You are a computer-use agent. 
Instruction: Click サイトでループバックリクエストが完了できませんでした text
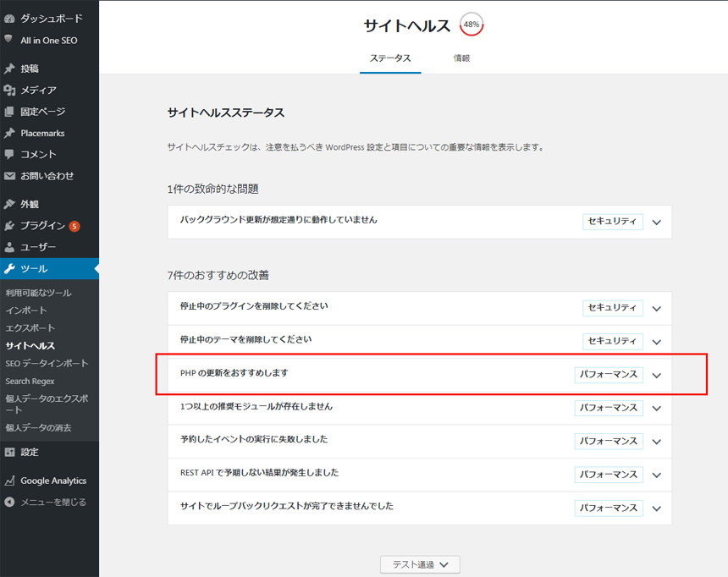point(286,507)
